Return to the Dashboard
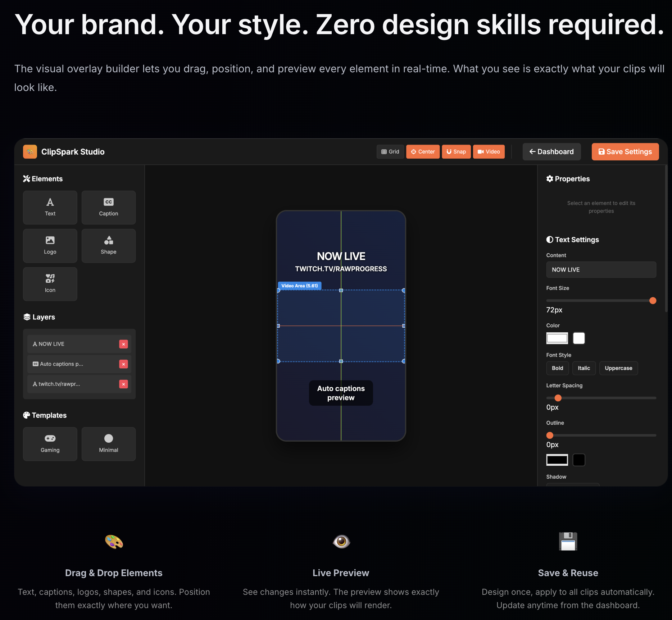 (551, 151)
